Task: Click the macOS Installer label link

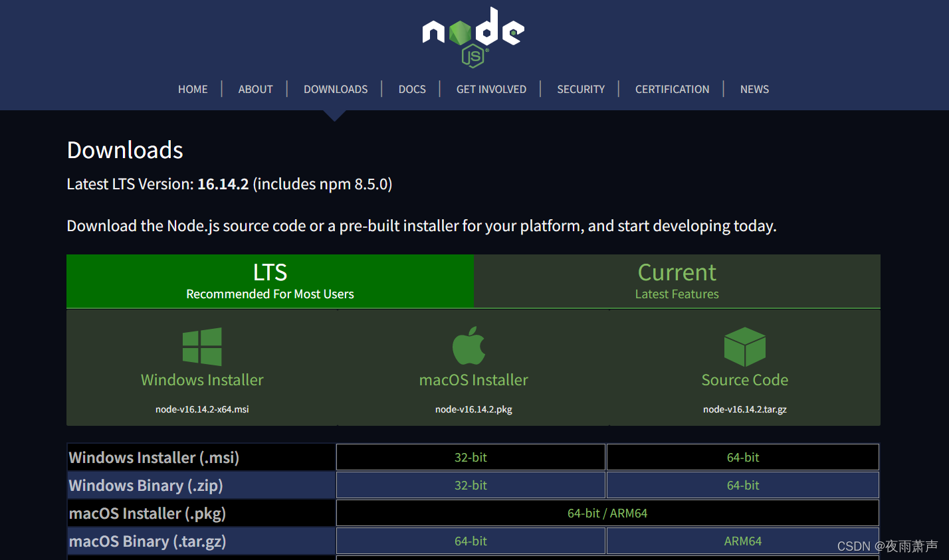Action: (x=474, y=380)
